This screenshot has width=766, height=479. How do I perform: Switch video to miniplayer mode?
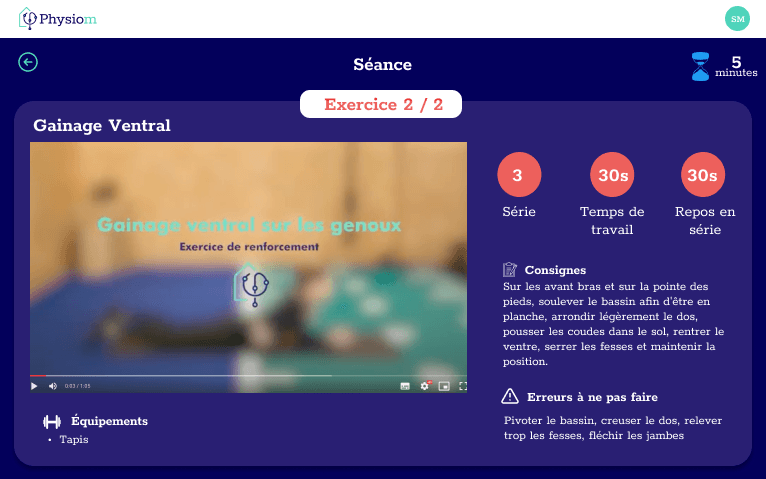(x=444, y=385)
